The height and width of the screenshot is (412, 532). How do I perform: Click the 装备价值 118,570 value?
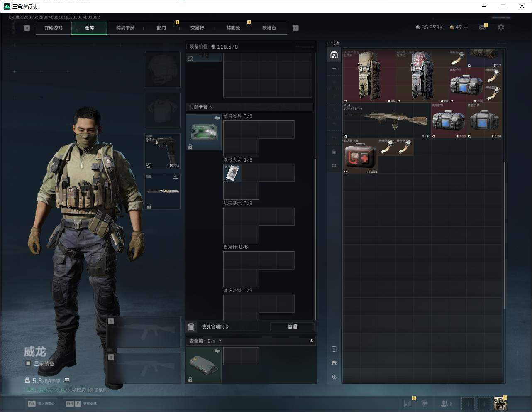pos(214,47)
